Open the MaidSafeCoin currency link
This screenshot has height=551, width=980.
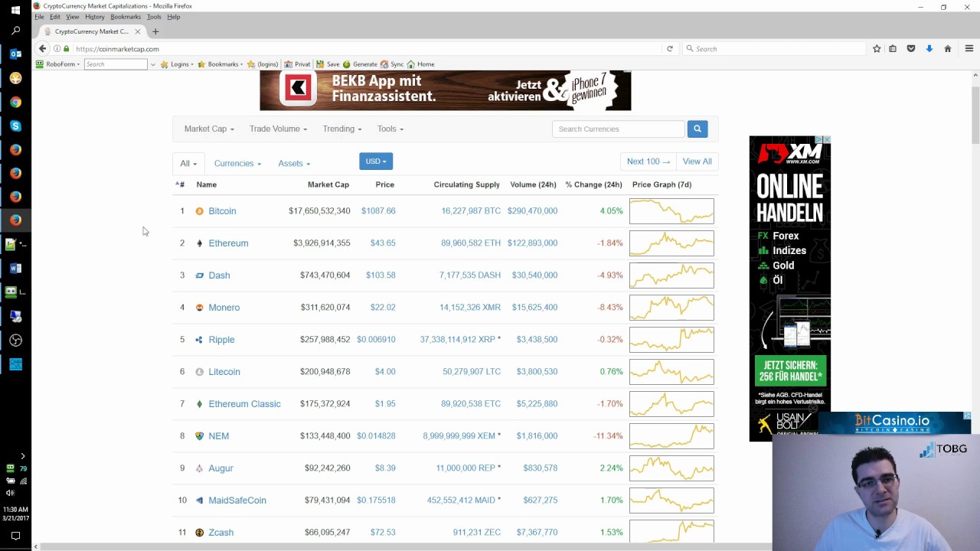pos(237,500)
